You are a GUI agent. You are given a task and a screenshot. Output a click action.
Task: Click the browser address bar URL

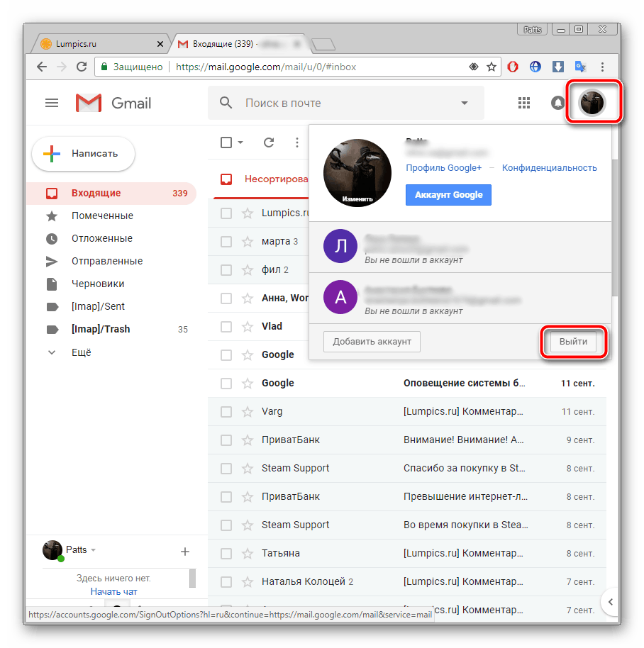(x=266, y=67)
